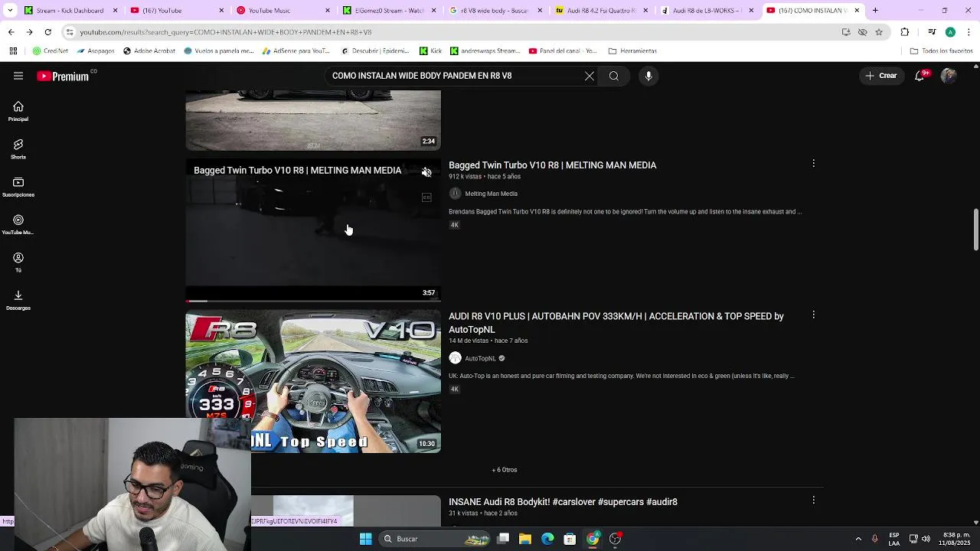Open the 2:34 video thumbnail
Screen dimensions: 980x551
[313, 120]
